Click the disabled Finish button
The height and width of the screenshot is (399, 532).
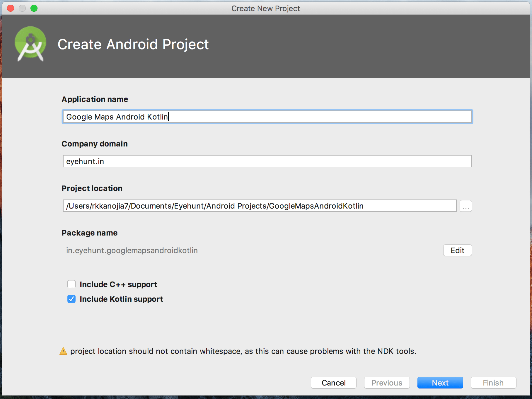pyautogui.click(x=493, y=383)
